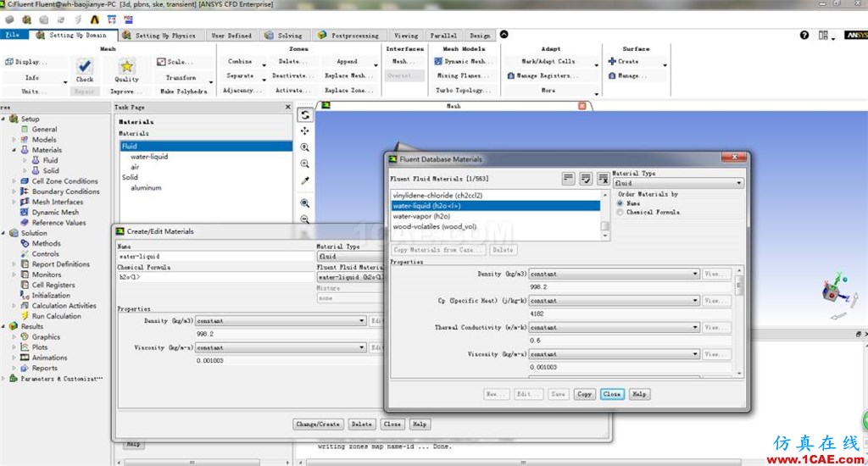Open Density dropdown in Create/Edit Materials

[x=280, y=320]
